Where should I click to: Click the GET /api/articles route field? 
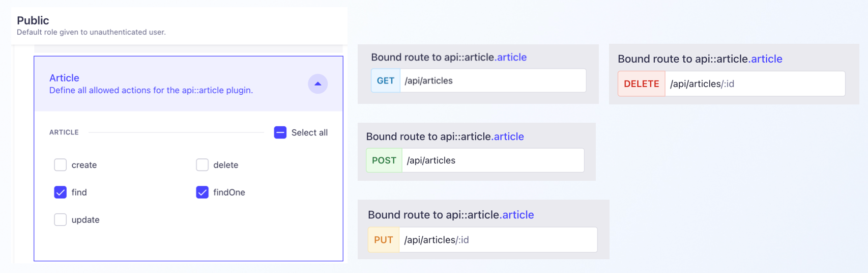pos(493,80)
